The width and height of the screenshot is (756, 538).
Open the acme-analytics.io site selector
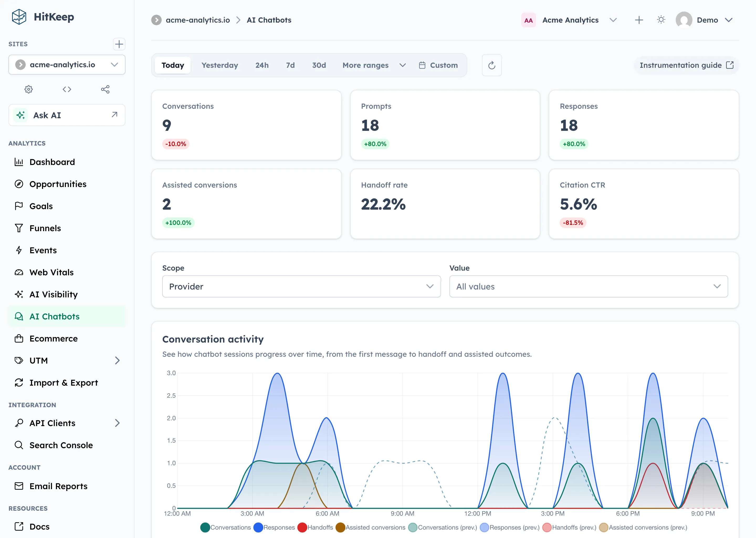[67, 65]
